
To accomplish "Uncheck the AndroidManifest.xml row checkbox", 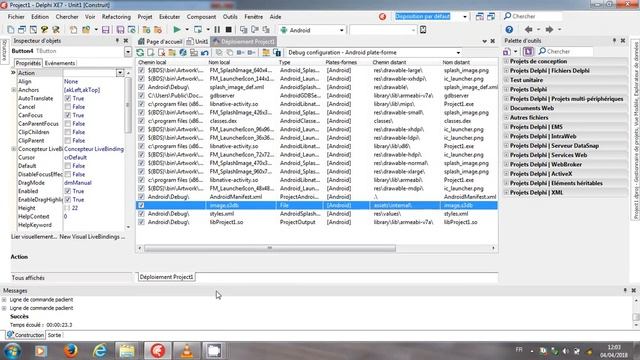I will coord(141,197).
